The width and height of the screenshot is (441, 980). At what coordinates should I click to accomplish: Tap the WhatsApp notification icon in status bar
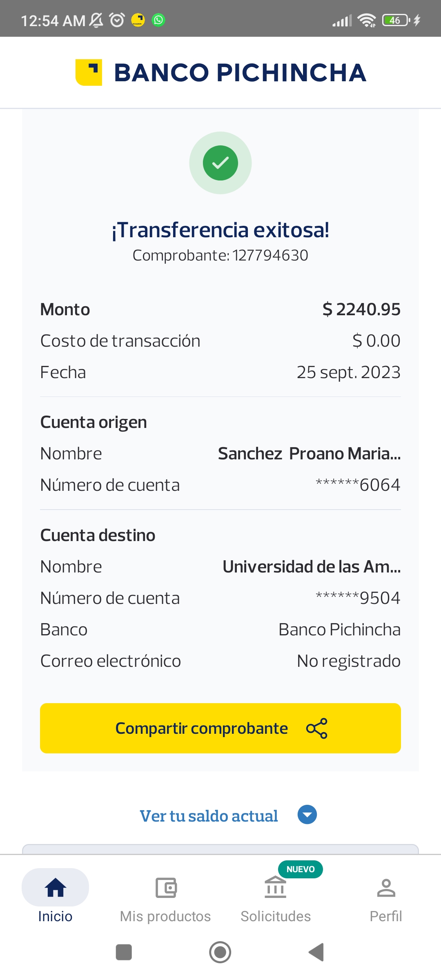[158, 20]
